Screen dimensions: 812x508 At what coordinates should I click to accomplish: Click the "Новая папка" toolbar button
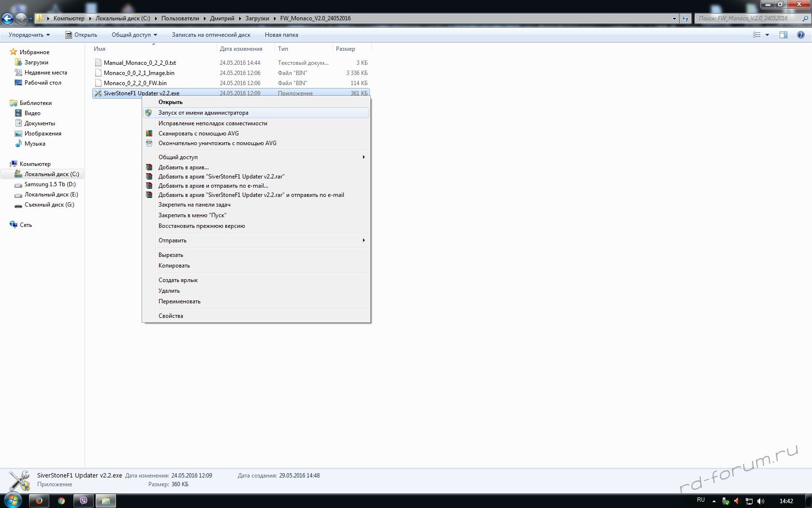click(281, 35)
